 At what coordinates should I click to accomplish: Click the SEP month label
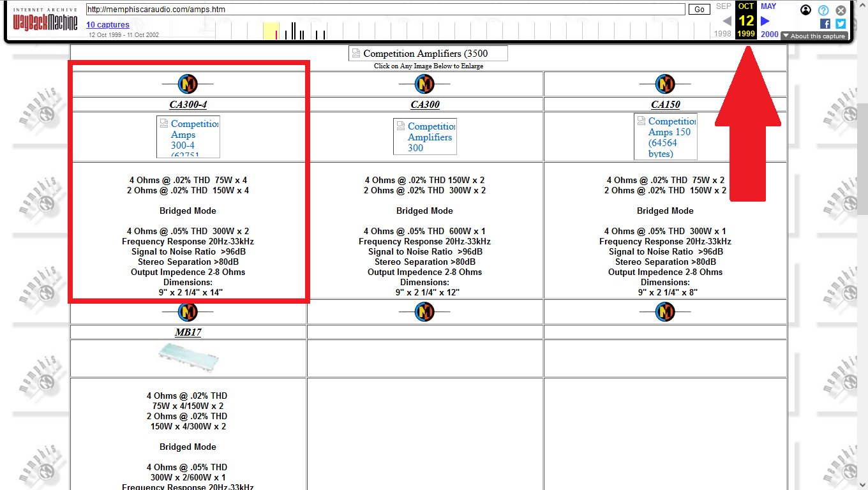click(724, 6)
